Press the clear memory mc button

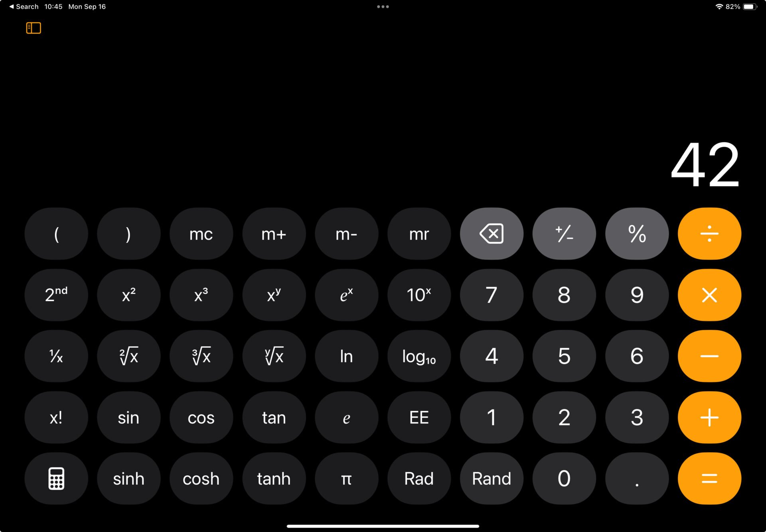[201, 233]
